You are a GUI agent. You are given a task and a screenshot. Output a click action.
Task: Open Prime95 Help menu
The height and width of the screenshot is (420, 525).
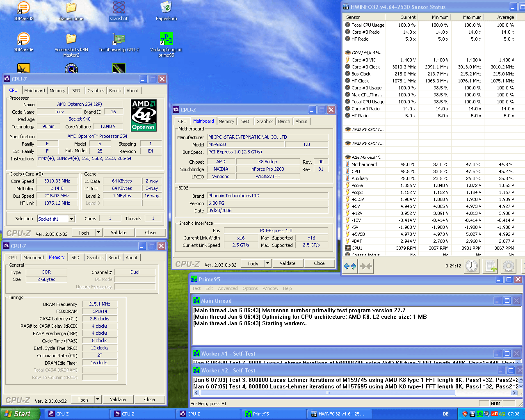click(x=288, y=288)
